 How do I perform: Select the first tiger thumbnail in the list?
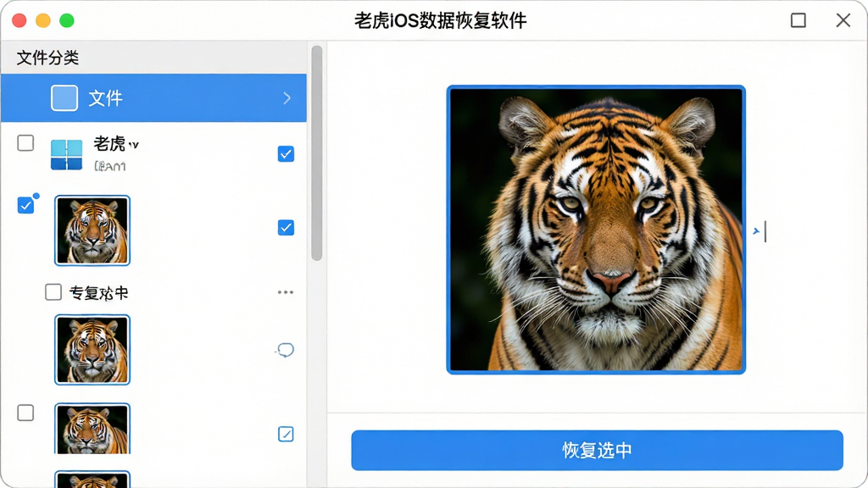(92, 230)
